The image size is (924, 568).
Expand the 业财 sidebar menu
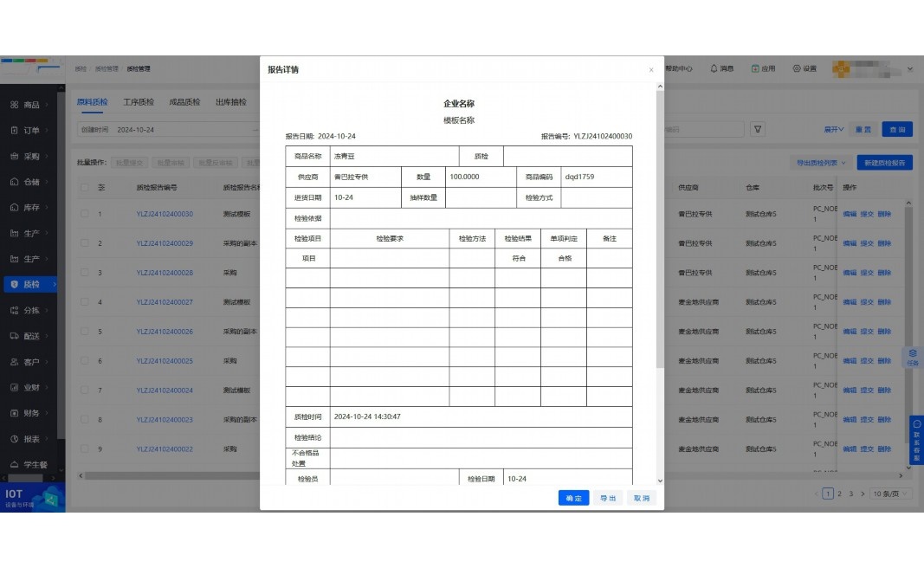click(x=32, y=387)
